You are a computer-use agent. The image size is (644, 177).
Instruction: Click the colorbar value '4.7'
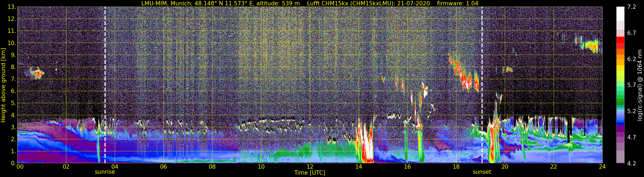[x=632, y=137]
